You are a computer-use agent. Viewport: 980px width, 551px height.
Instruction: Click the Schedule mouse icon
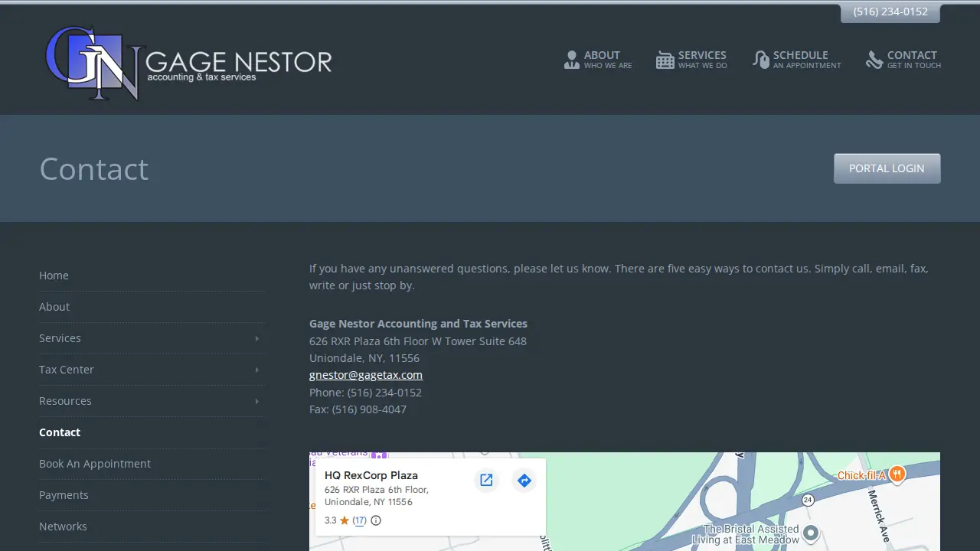click(x=760, y=60)
